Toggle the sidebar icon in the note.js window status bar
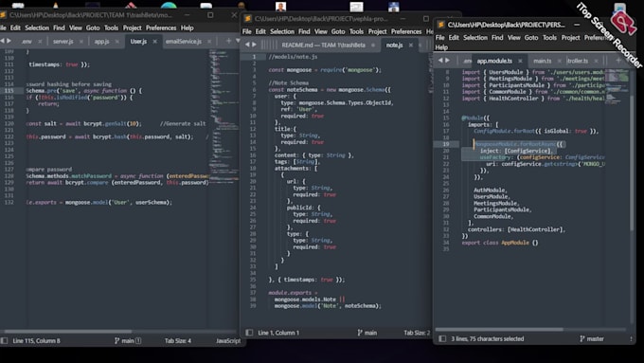 [249, 333]
